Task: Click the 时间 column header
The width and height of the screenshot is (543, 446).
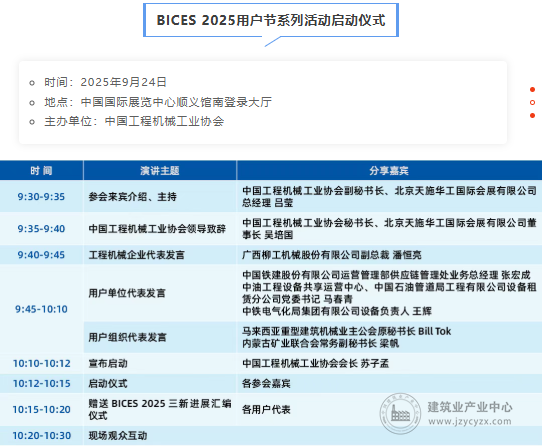Action: click(41, 171)
